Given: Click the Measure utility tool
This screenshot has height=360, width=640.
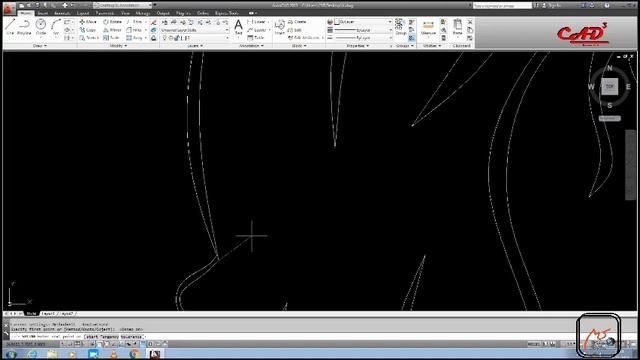Looking at the screenshot, I should (428, 28).
